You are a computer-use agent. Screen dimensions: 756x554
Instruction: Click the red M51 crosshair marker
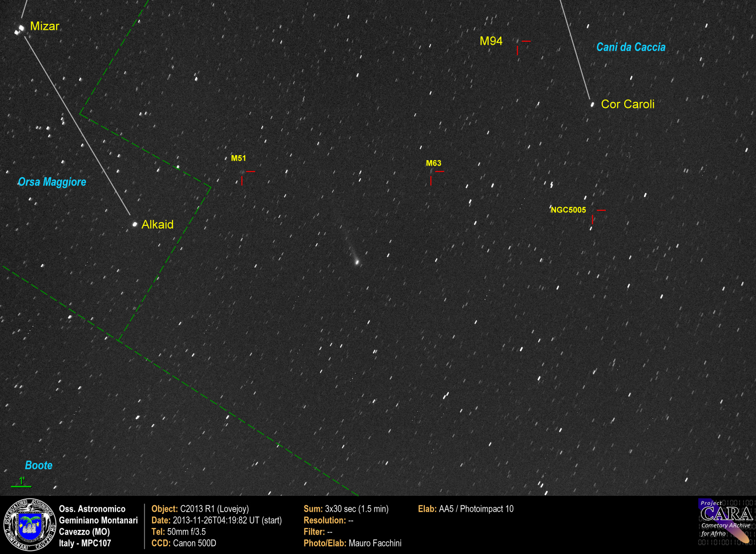click(243, 173)
